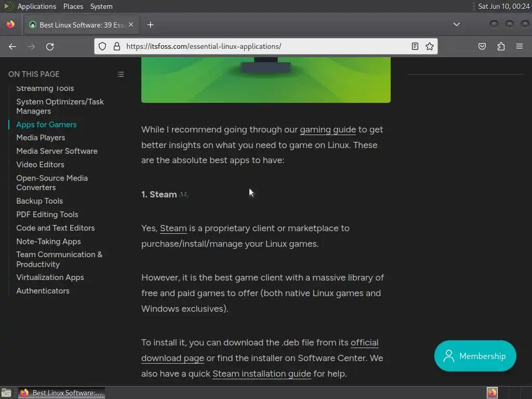Show site security padlock info

[117, 46]
